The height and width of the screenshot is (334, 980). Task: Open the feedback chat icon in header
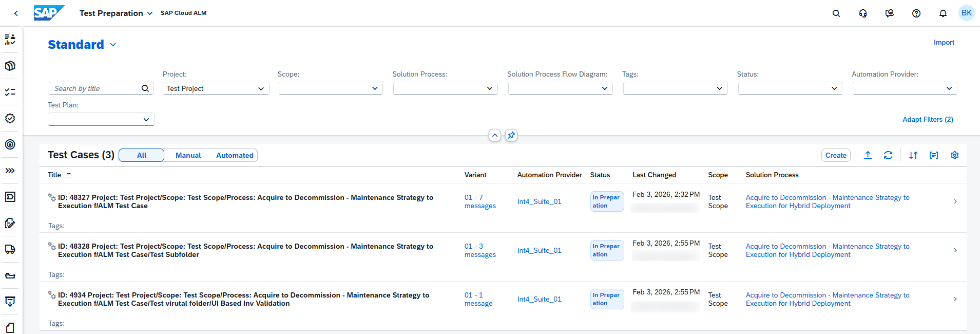pos(890,13)
